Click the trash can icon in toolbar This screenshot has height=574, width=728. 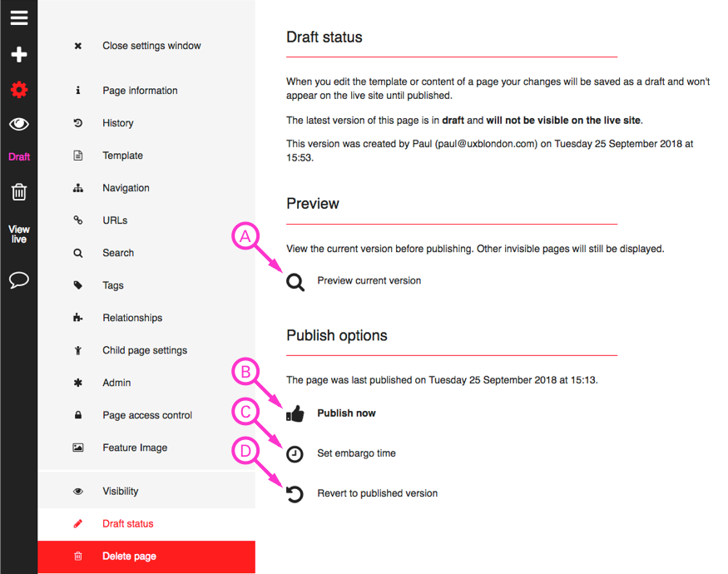pos(18,192)
